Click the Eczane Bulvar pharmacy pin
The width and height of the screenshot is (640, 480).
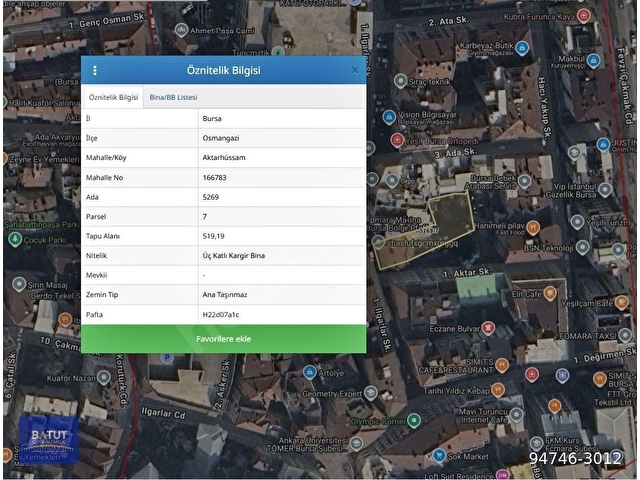pyautogui.click(x=488, y=328)
